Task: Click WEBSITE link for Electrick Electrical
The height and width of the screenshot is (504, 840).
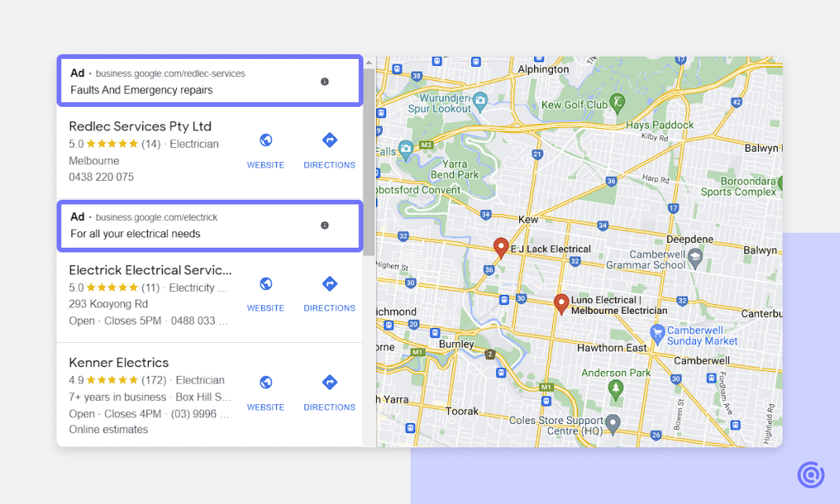Action: tap(266, 308)
